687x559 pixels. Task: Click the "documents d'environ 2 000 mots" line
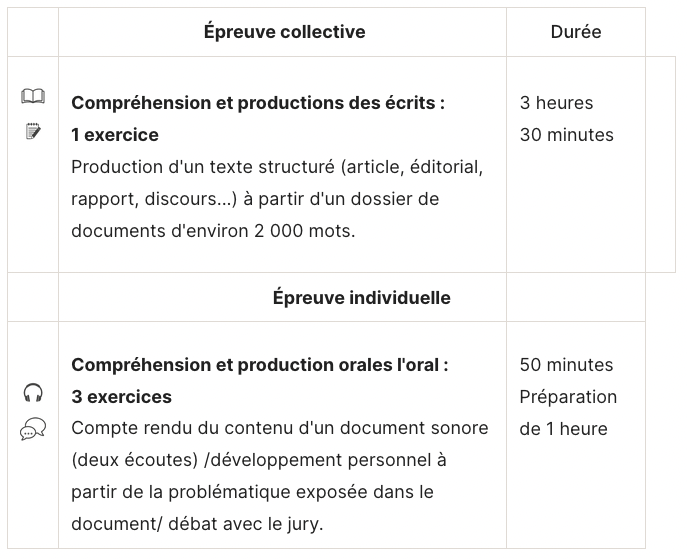(213, 231)
